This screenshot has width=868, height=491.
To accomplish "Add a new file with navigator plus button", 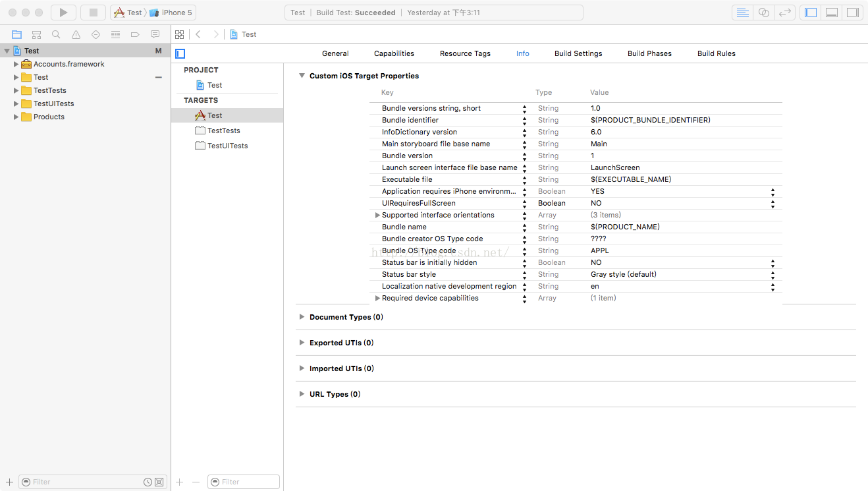I will 9,482.
